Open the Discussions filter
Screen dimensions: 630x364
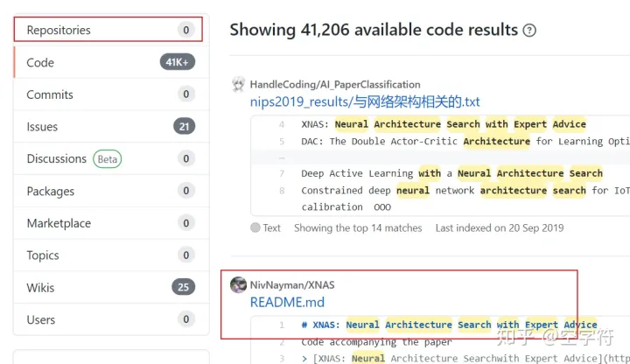pyautogui.click(x=111, y=158)
